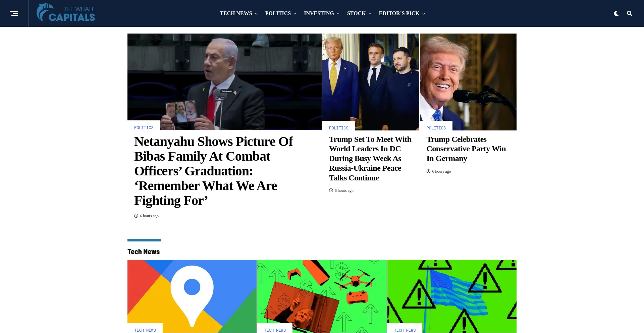Click the Politics tag on Germany story
This screenshot has height=333, width=644.
coord(436,128)
